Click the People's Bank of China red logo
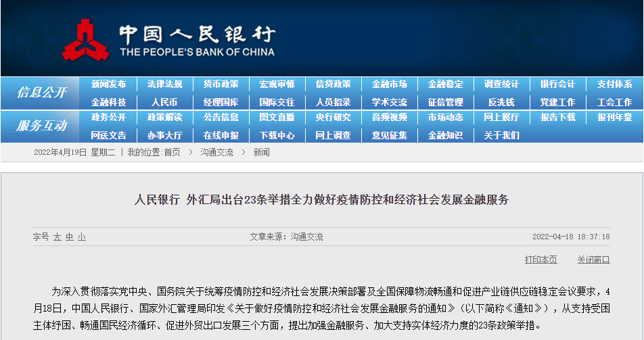Image resolution: width=644 pixels, height=340 pixels. point(85,40)
